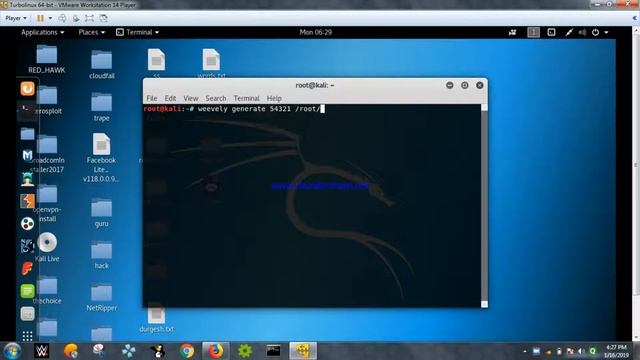Open the Applications menu in Kali panel
The image size is (640, 360).
click(x=42, y=32)
